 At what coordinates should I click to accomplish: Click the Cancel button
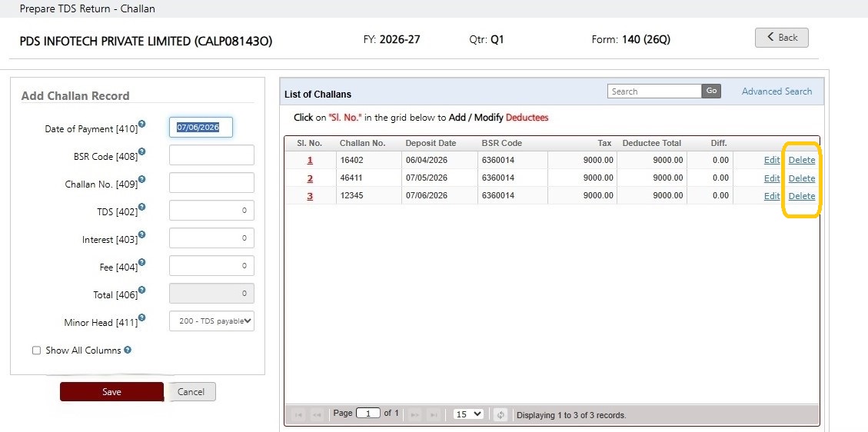191,391
